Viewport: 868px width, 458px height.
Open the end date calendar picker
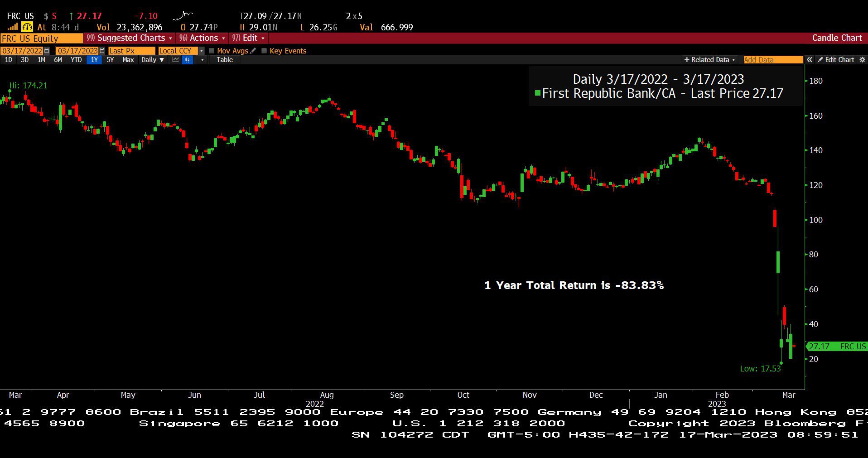tap(102, 51)
